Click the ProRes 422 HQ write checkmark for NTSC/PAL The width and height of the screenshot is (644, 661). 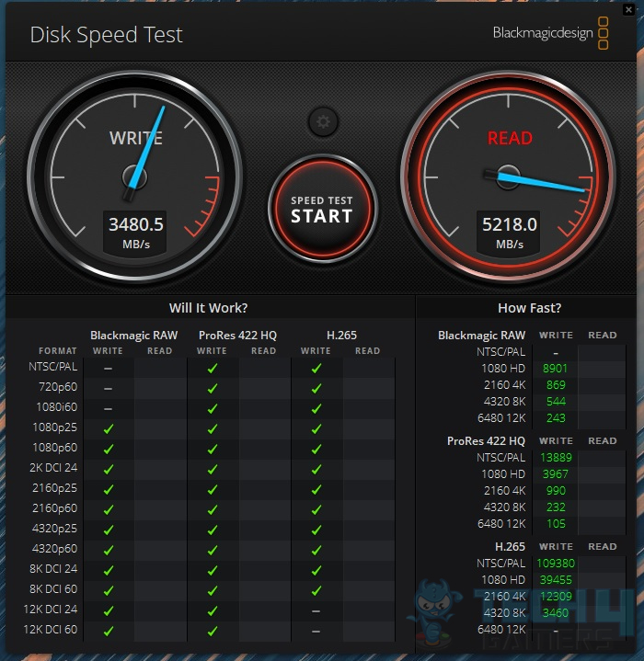click(213, 368)
